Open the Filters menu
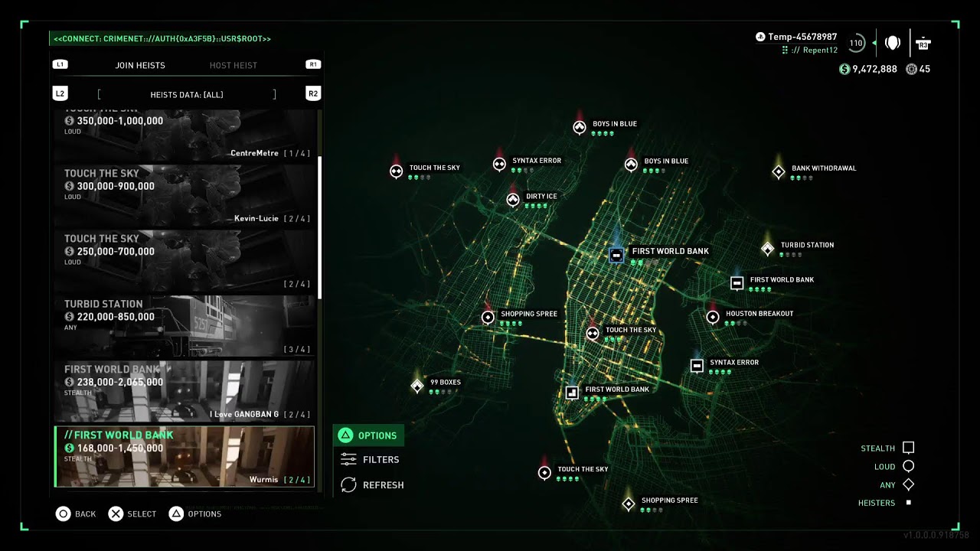The width and height of the screenshot is (980, 551). click(371, 459)
